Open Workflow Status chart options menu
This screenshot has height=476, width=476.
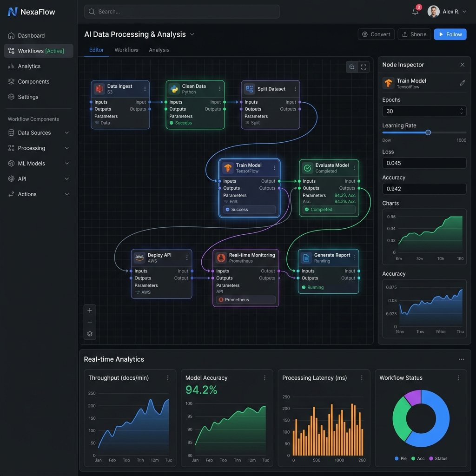[x=459, y=377]
